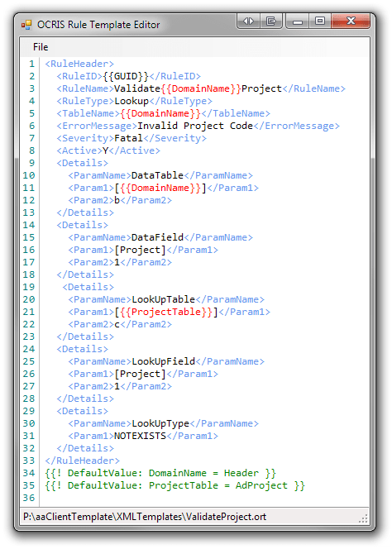The height and width of the screenshot is (549, 392).
Task: Click 'Invalid Project Code' error message text
Action: click(195, 126)
